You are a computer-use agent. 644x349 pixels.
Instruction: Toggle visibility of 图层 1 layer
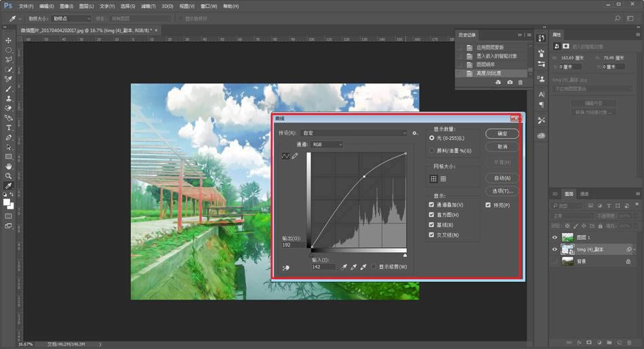pyautogui.click(x=555, y=237)
